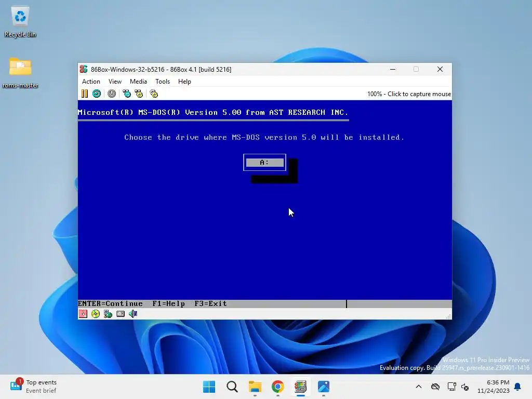The width and height of the screenshot is (532, 399).
Task: Open notifications bell icon
Action: point(518,387)
